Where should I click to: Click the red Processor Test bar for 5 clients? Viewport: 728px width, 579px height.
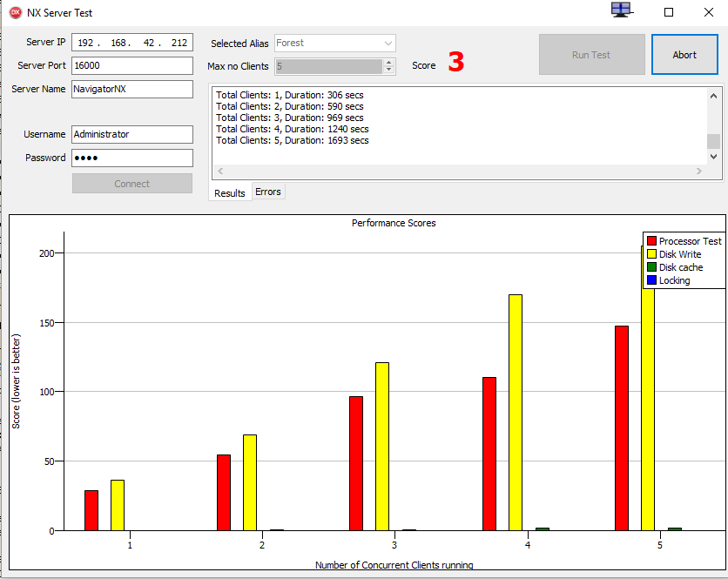pos(622,428)
